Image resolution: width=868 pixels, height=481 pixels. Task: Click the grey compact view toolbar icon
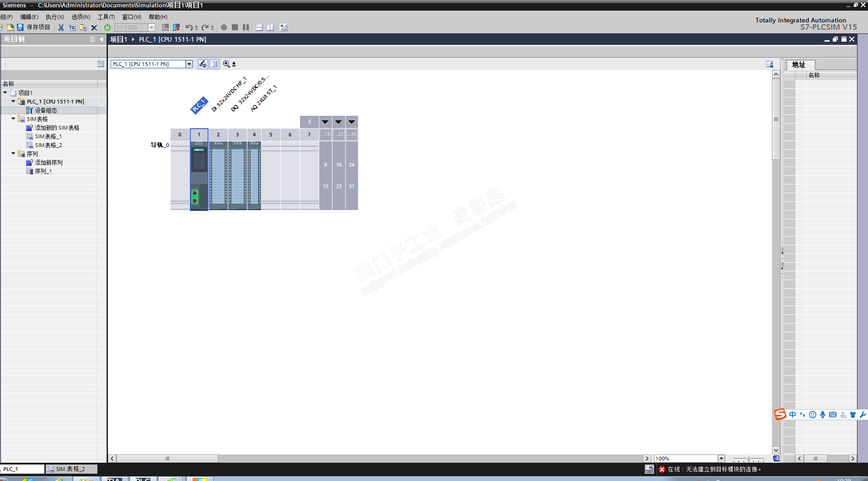pyautogui.click(x=166, y=27)
